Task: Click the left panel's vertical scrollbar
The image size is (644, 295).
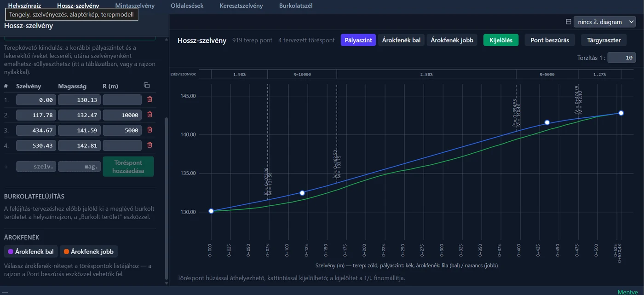Action: click(x=167, y=198)
